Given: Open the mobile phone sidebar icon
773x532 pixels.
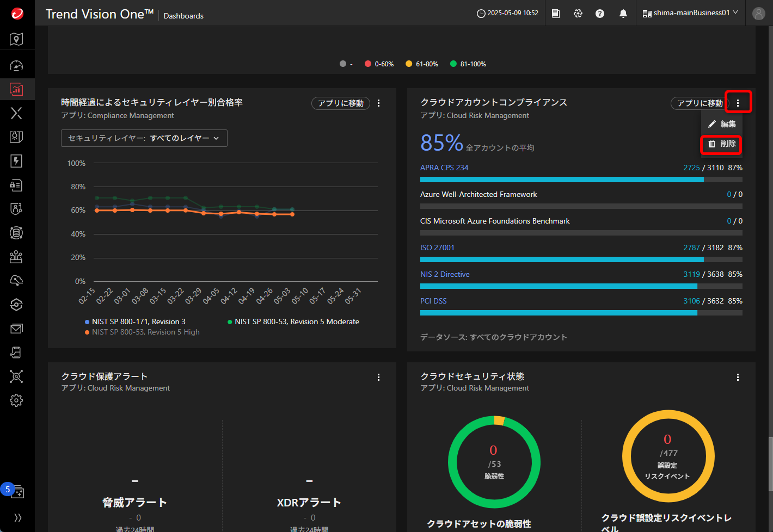Looking at the screenshot, I should (x=16, y=352).
